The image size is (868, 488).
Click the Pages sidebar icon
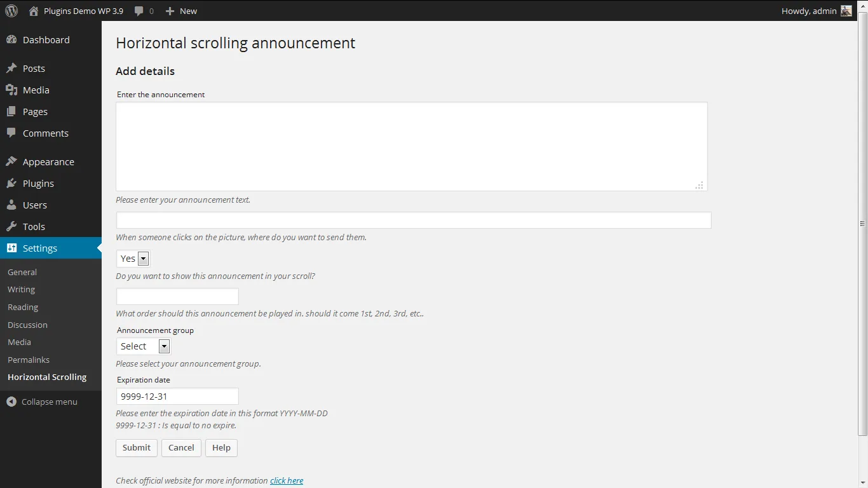coord(11,111)
